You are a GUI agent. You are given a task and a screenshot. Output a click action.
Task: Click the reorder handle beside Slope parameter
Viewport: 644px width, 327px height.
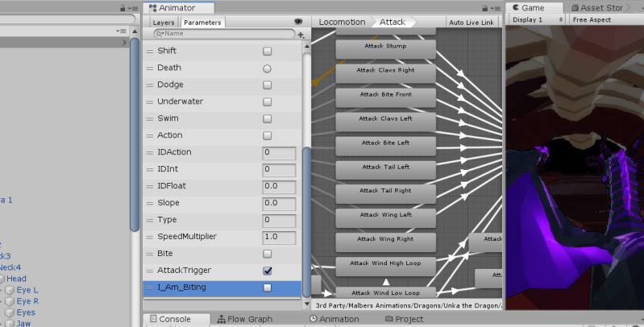[149, 203]
